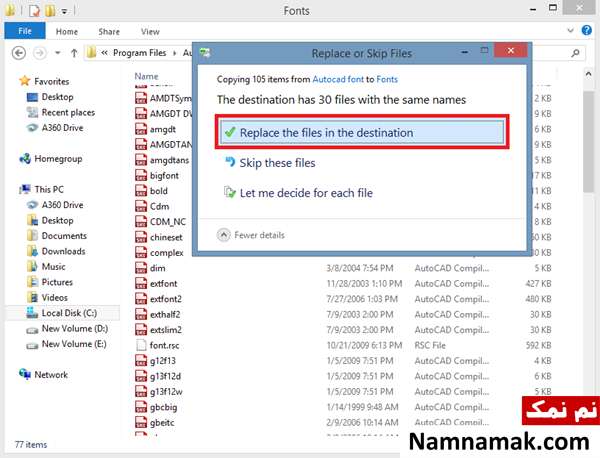Select the extfont file icon

(141, 283)
